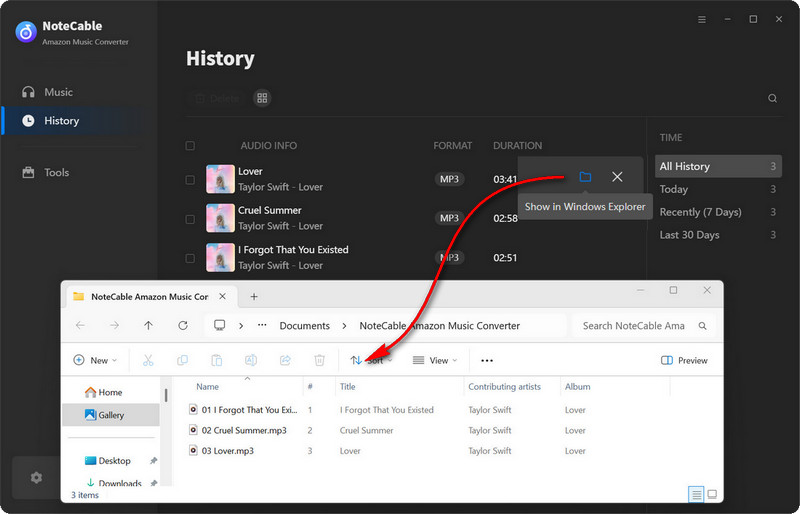Open the Tools sidebar item
800x514 pixels.
coord(45,173)
